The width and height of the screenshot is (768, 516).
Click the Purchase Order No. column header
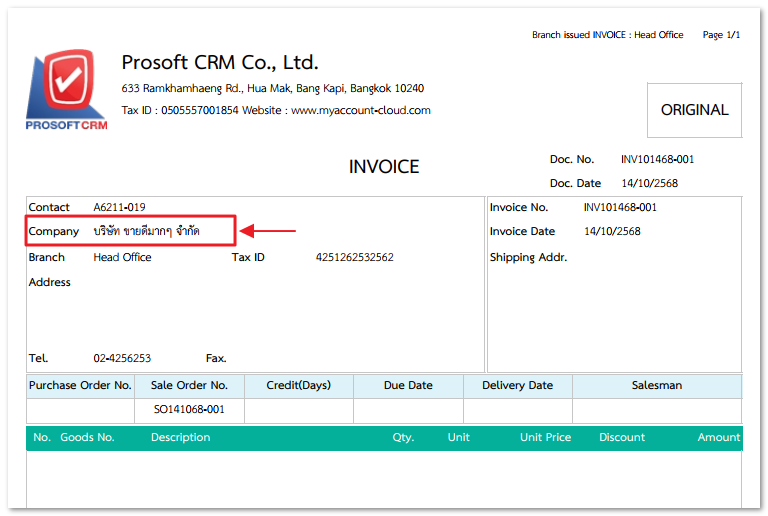[x=80, y=385]
